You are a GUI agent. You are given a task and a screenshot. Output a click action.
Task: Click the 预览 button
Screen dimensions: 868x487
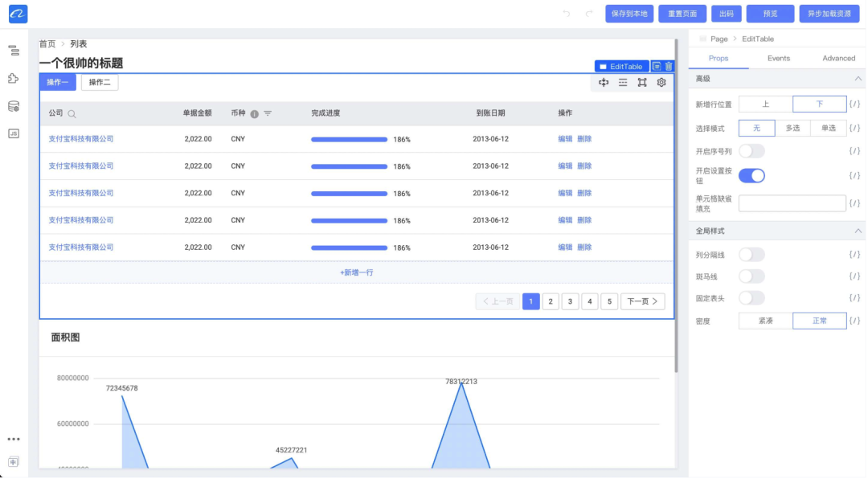point(771,14)
